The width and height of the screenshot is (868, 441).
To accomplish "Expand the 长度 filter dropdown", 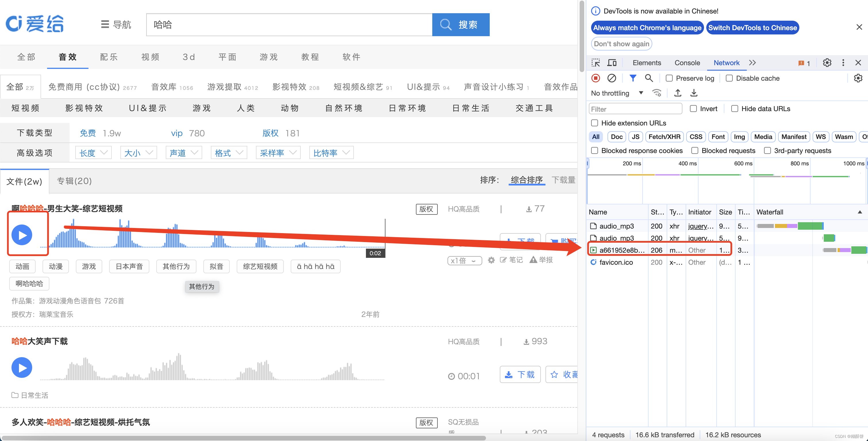I will 93,153.
